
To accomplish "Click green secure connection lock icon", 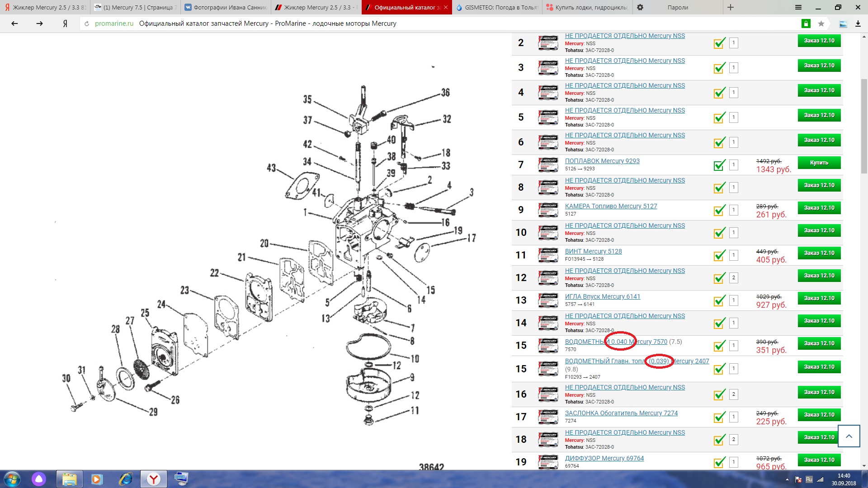I will (806, 23).
